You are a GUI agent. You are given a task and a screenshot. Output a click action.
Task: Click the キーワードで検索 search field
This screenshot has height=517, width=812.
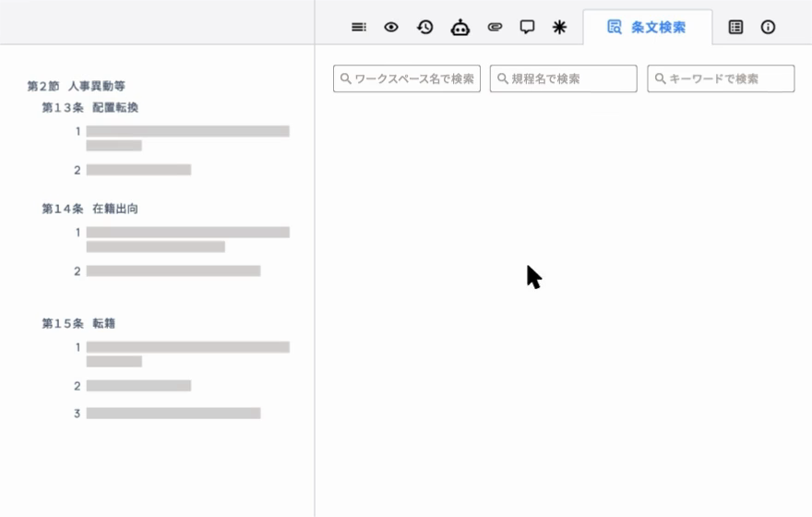(721, 79)
